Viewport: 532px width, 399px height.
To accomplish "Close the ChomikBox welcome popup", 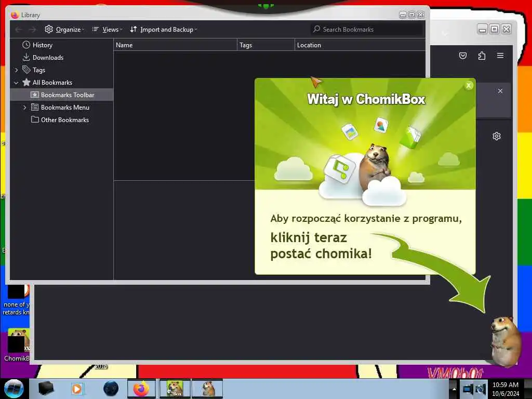I will 469,86.
